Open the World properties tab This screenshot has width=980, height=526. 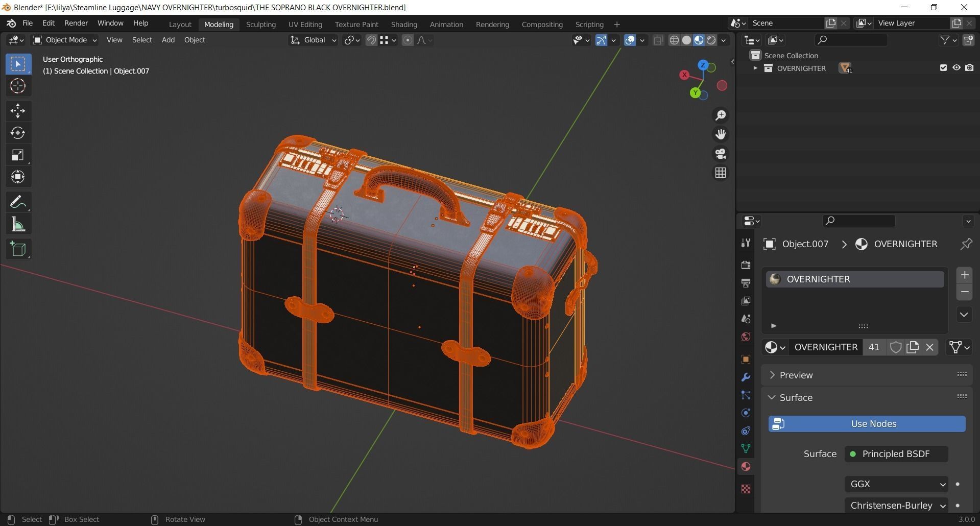pos(746,337)
